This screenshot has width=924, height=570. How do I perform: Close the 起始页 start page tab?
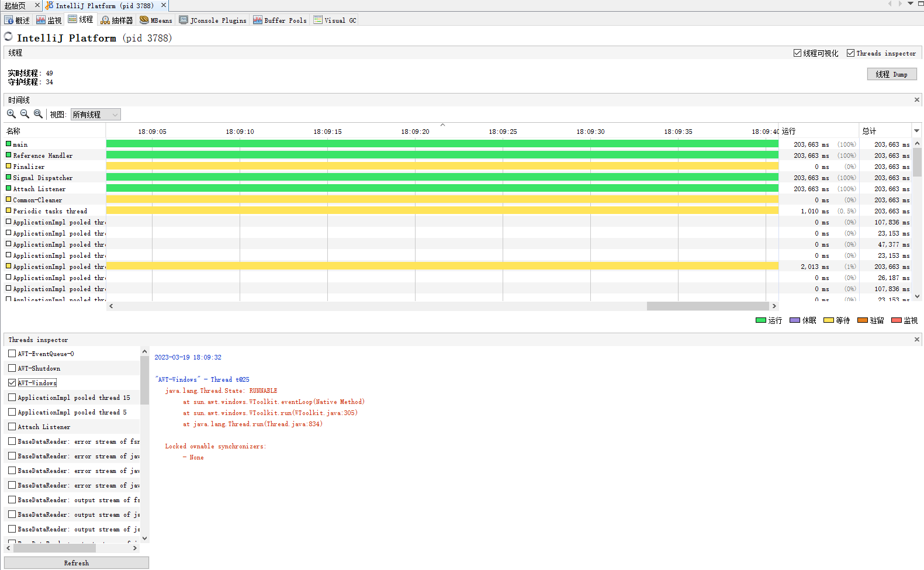pos(37,5)
